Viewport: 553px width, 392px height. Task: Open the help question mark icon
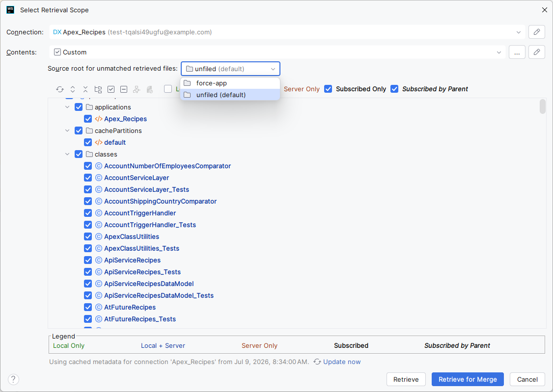click(x=13, y=379)
